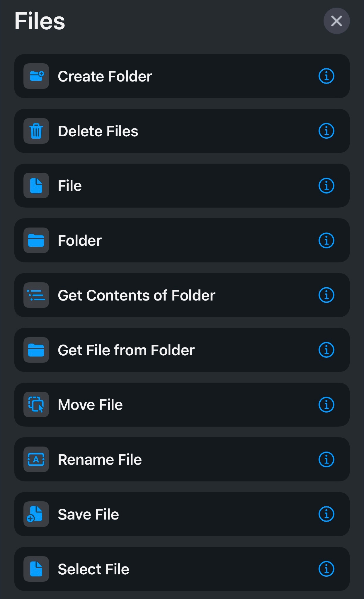The image size is (364, 599).
Task: View info for the Folder action
Action: click(x=326, y=240)
